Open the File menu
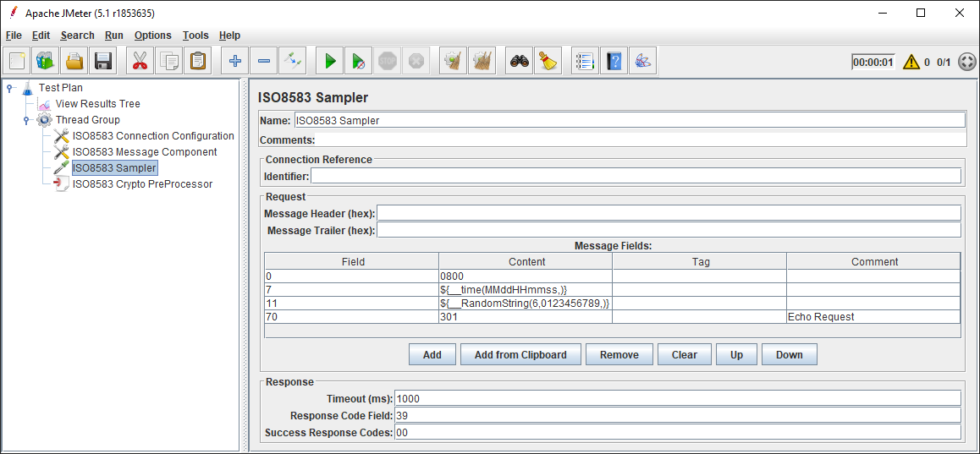Image resolution: width=980 pixels, height=454 pixels. (14, 36)
